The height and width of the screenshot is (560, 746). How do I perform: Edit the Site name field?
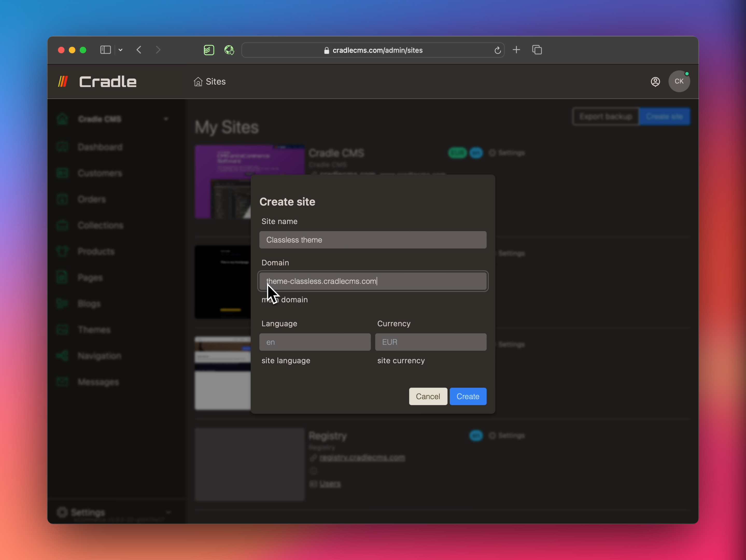[x=373, y=240]
